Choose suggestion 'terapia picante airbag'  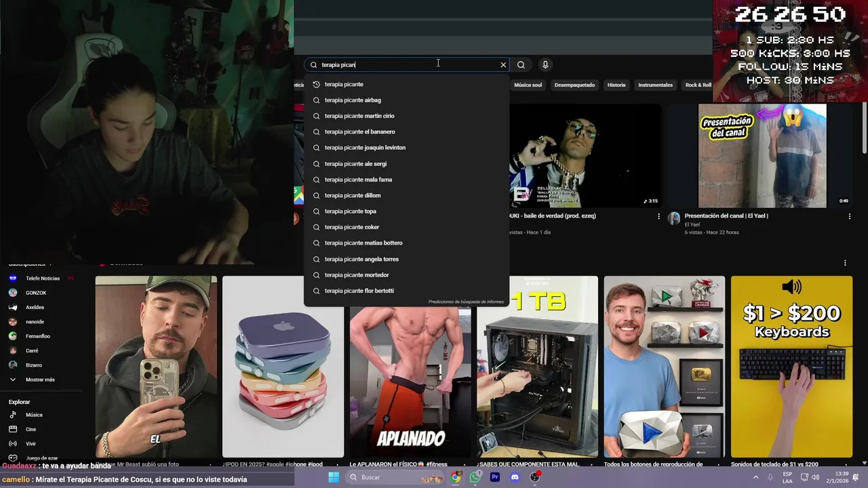[x=406, y=100]
